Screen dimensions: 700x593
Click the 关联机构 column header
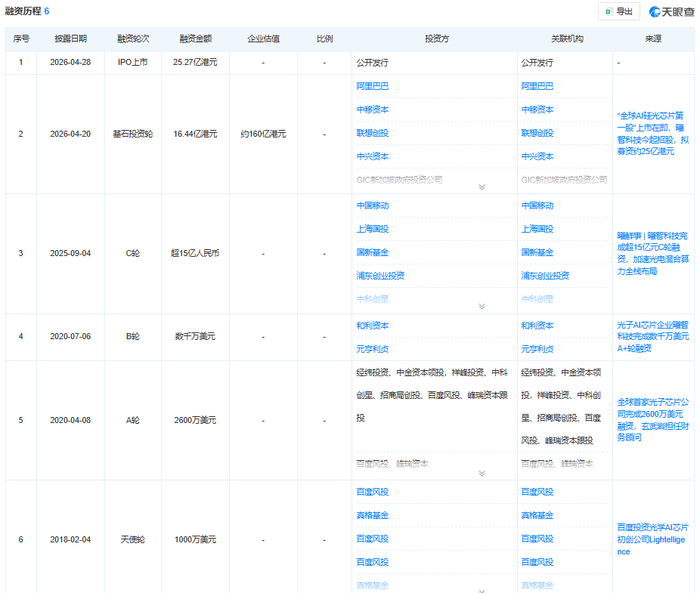[567, 39]
